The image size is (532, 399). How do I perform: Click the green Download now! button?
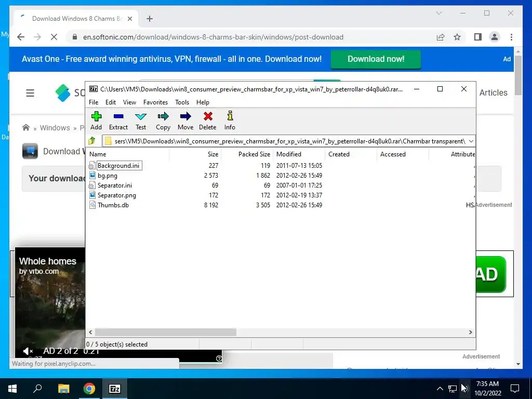[x=376, y=59]
